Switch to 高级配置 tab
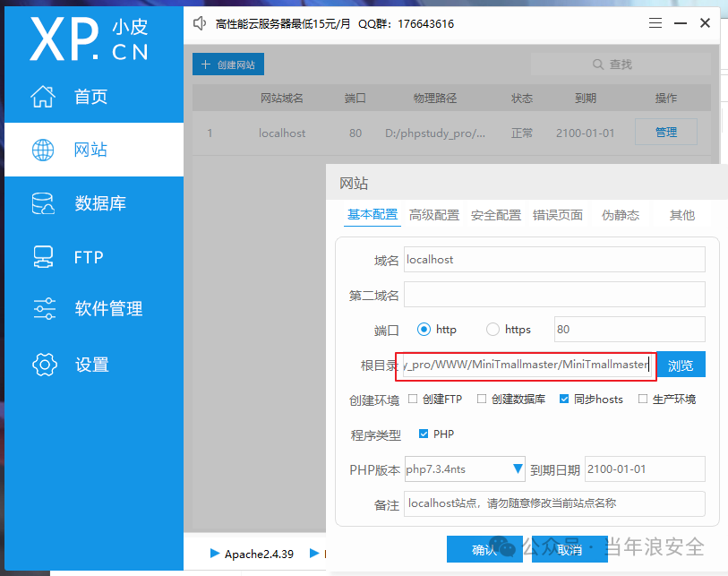Image resolution: width=728 pixels, height=576 pixels. (434, 215)
